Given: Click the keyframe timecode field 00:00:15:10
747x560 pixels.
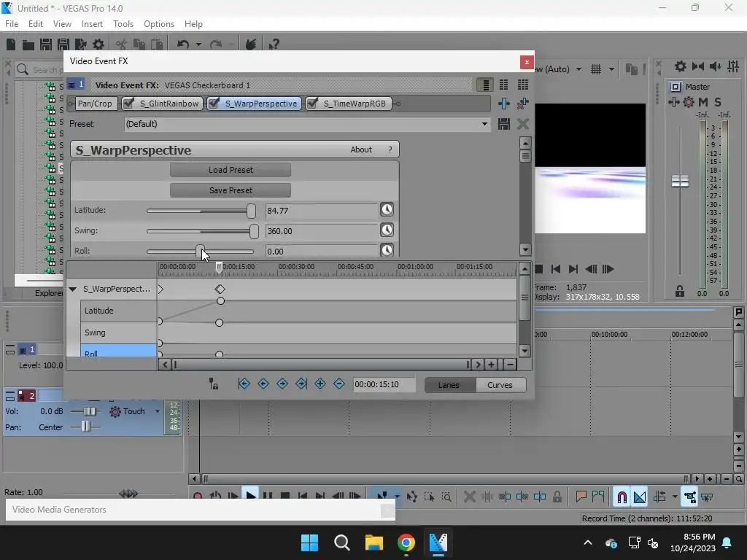Looking at the screenshot, I should [x=384, y=384].
